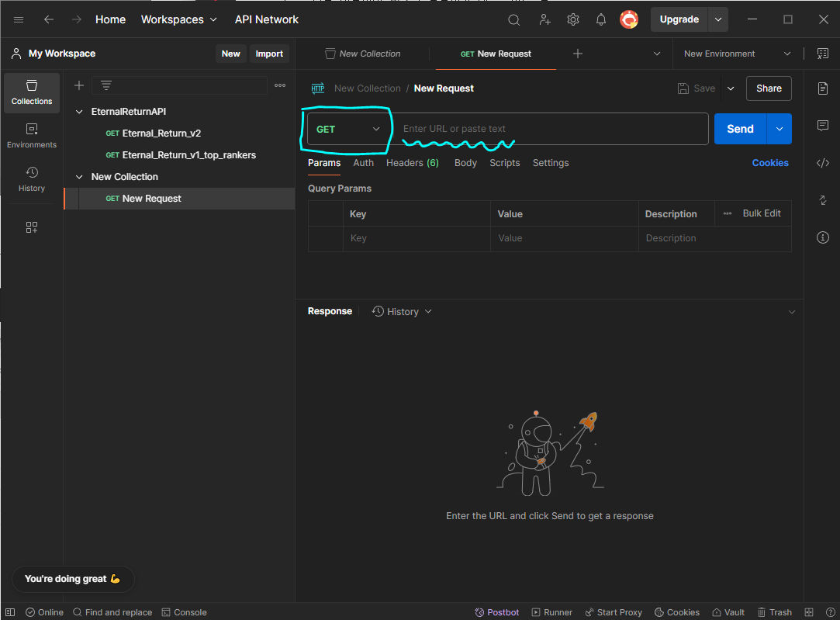This screenshot has height=620, width=840.
Task: Open the Workspaces dropdown
Action: [x=179, y=20]
